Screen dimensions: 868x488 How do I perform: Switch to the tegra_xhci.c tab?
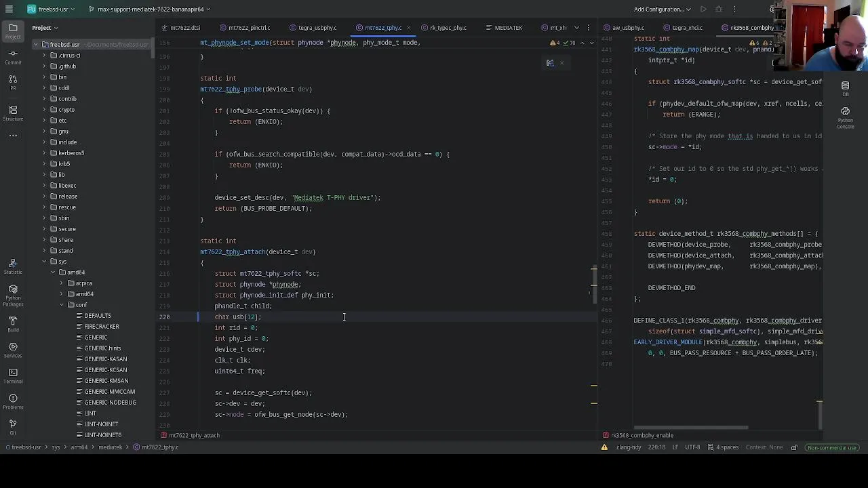click(682, 28)
